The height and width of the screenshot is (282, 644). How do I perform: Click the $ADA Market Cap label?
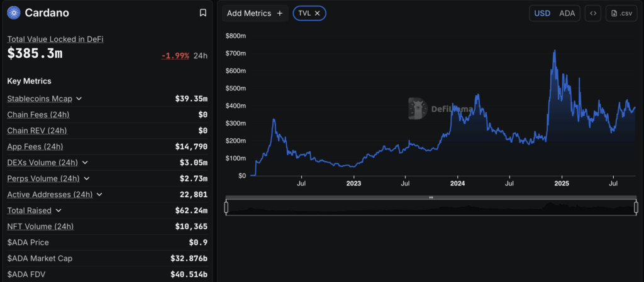pos(40,259)
